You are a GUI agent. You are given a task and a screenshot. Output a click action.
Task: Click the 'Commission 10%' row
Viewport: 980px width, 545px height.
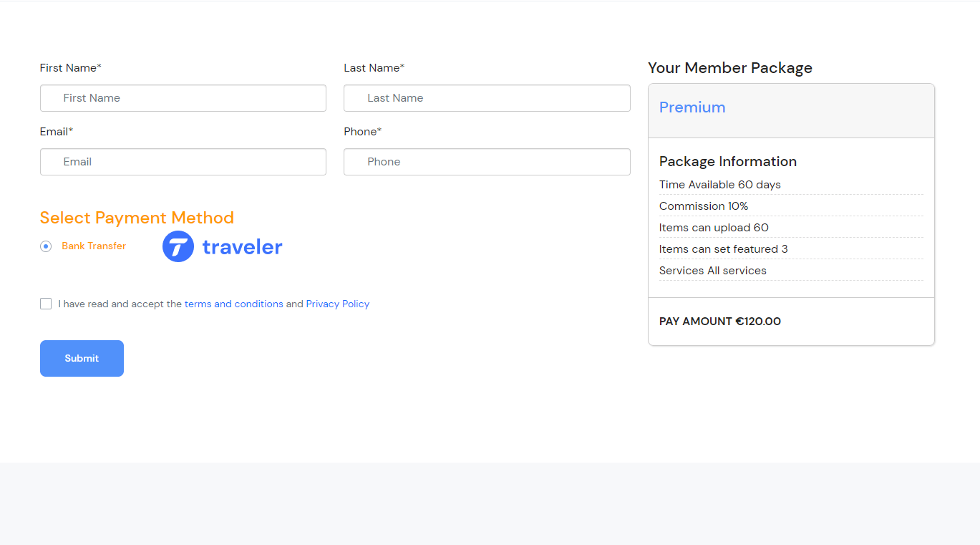point(704,206)
